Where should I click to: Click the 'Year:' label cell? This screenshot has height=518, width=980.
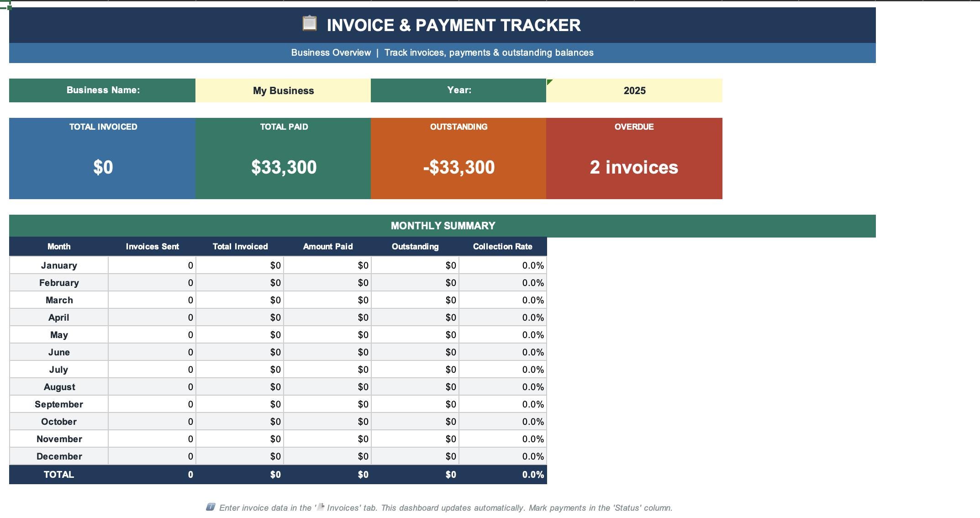click(x=458, y=90)
